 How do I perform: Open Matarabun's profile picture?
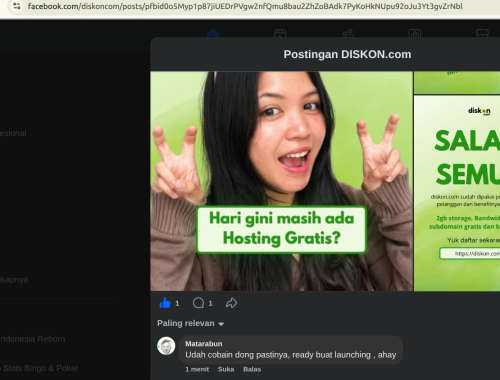pos(166,346)
